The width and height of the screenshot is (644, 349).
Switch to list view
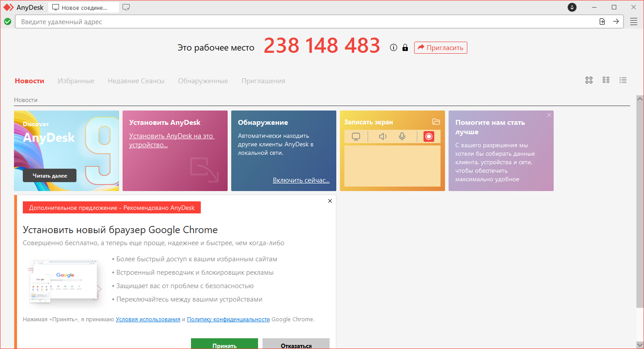[x=623, y=80]
